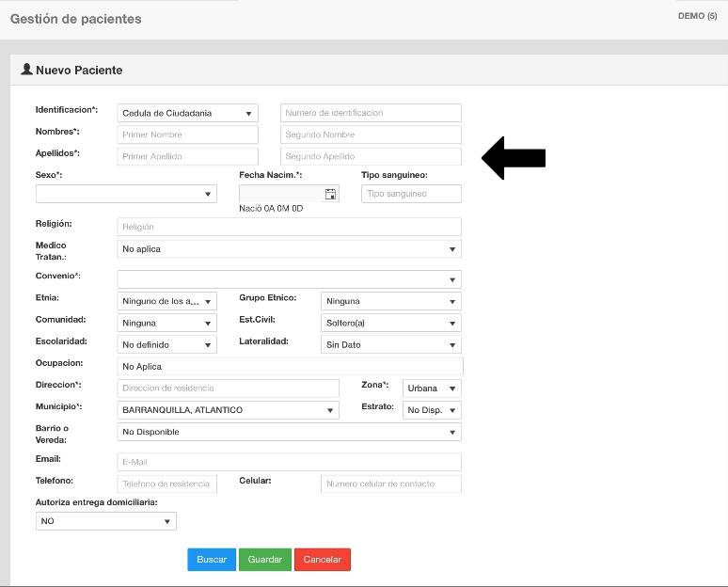Click the Numero de identificacion input field
Image resolution: width=728 pixels, height=587 pixels.
371,113
